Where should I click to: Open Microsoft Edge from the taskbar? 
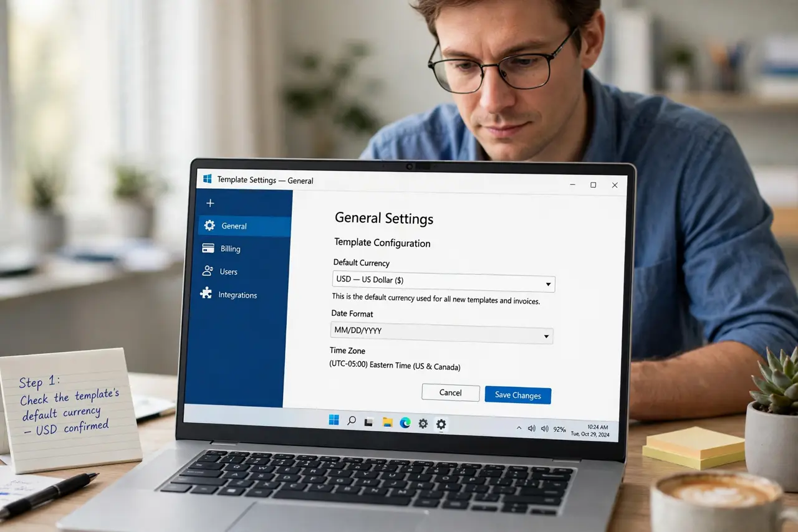(405, 423)
